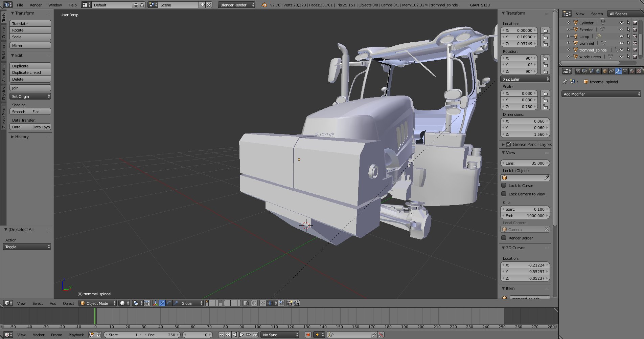
Task: Enable the Lock to Cursor checkbox
Action: 504,186
